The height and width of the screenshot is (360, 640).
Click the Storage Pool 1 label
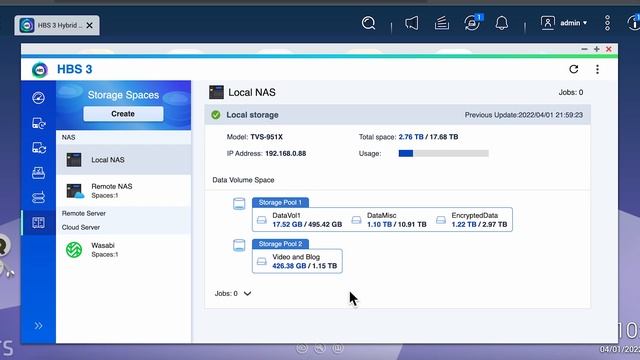tap(280, 202)
